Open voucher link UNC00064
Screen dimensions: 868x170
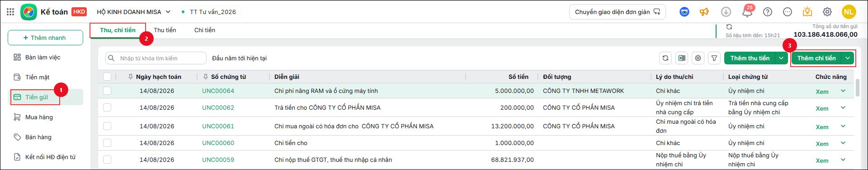[218, 91]
